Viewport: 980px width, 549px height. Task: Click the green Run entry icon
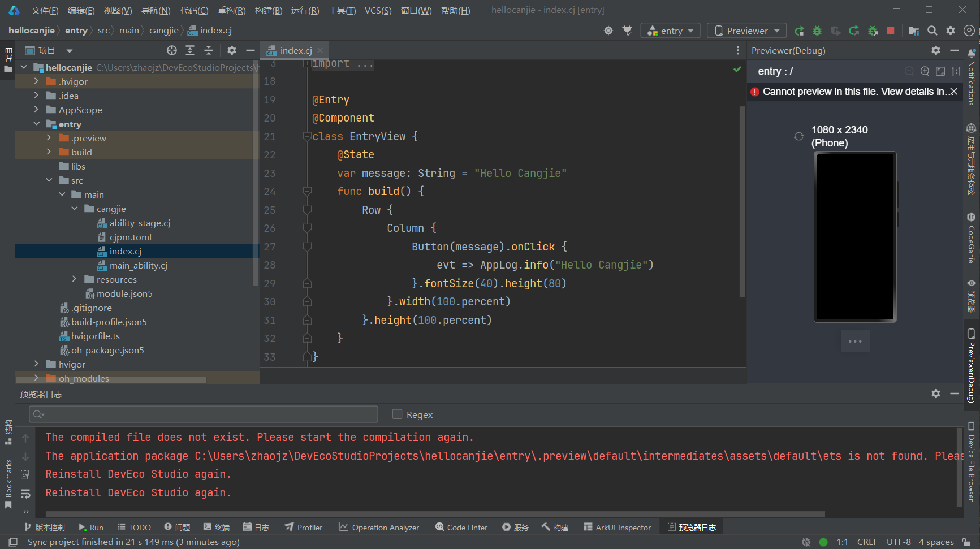[799, 31]
